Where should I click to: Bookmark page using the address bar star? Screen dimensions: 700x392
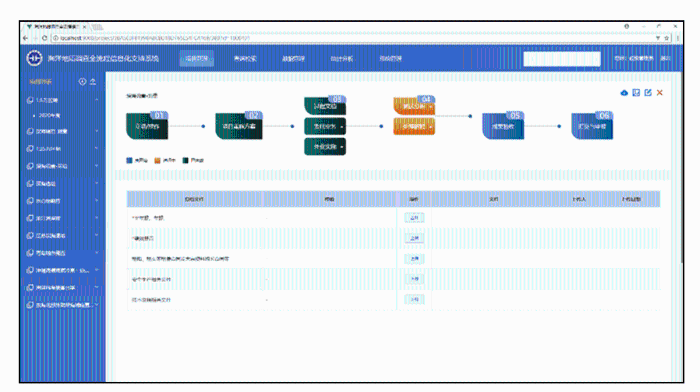point(667,38)
